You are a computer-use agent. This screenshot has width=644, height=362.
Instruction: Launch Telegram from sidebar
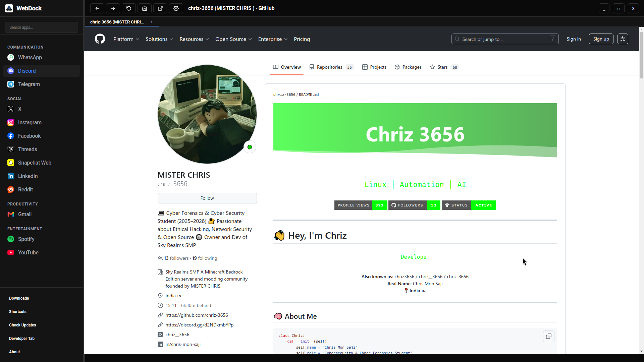42,84
